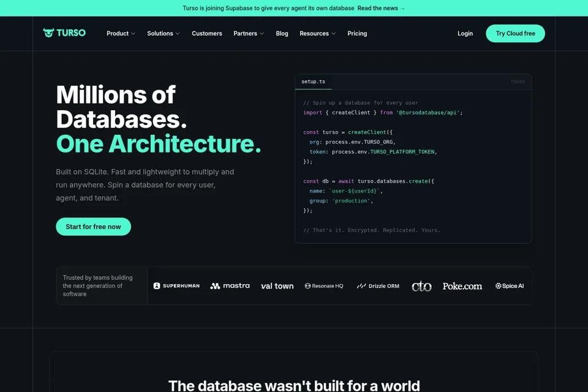The width and height of the screenshot is (588, 392).
Task: Click the Turso bull logo icon
Action: 48,33
